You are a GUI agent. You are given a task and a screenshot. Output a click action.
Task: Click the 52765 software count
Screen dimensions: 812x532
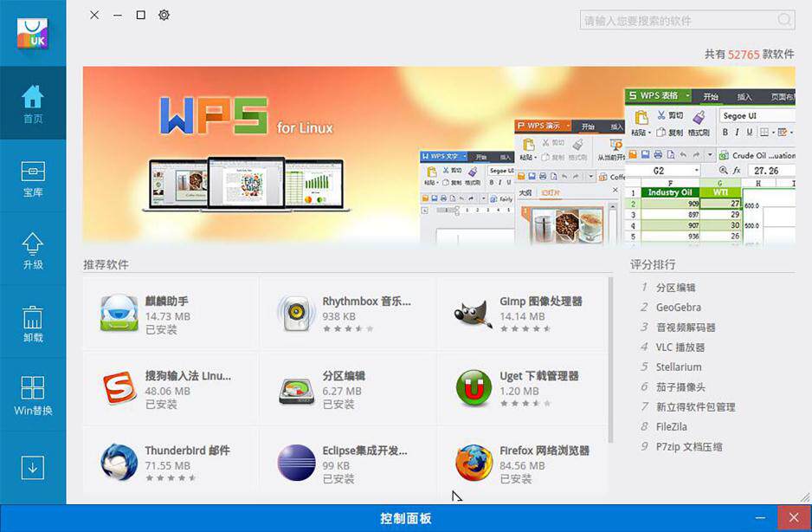pyautogui.click(x=744, y=55)
